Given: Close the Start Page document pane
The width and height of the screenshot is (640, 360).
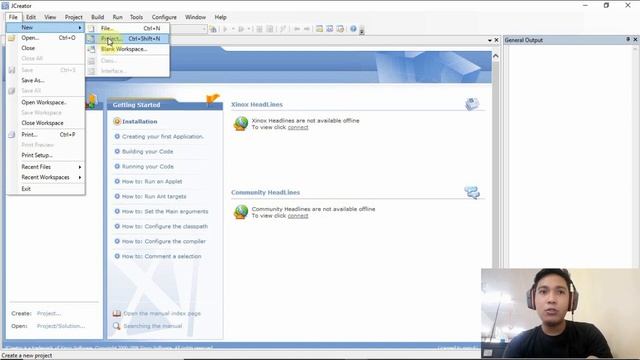Looking at the screenshot, I should point(496,40).
